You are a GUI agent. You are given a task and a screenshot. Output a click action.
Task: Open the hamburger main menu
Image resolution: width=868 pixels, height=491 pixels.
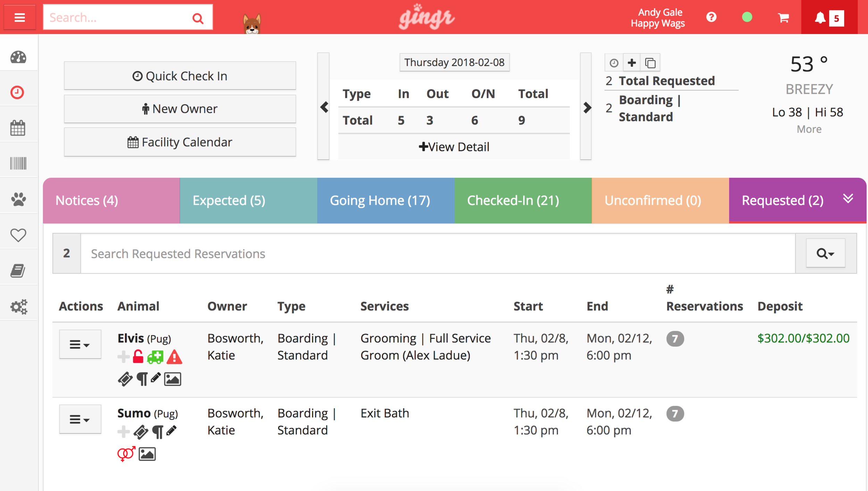tap(19, 17)
